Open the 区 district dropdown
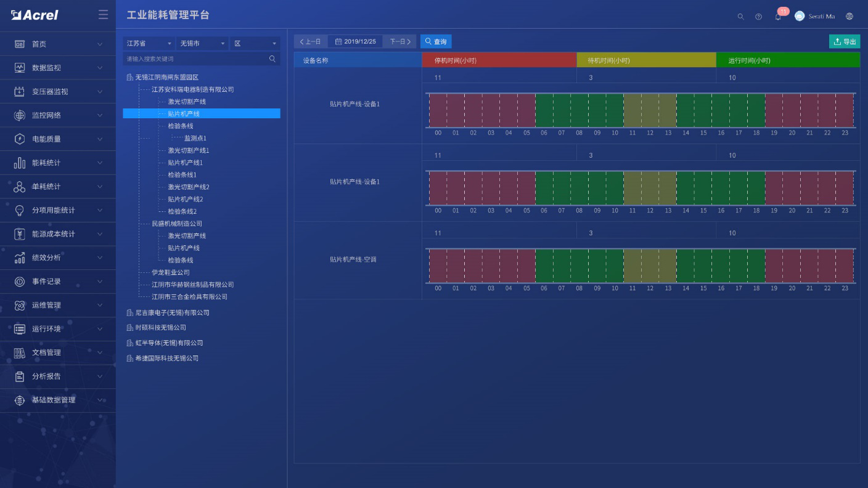Screen dimensions: 868x488 point(255,43)
